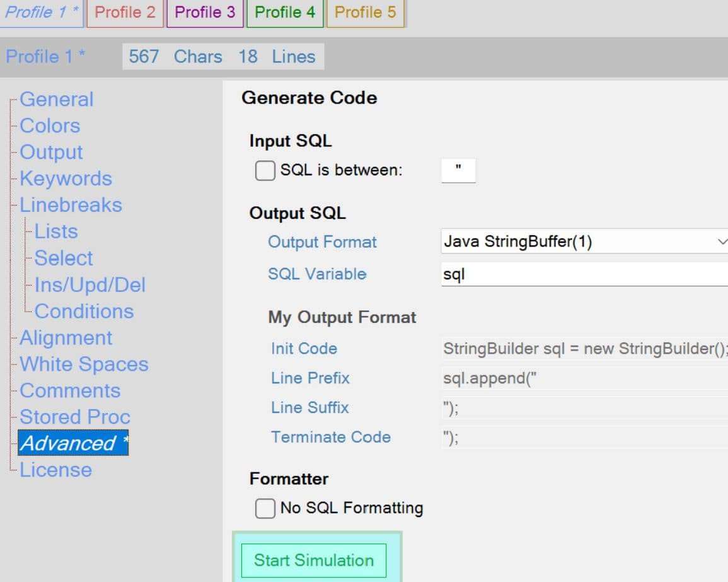Enable the 'SQL is between' checkbox

click(265, 170)
